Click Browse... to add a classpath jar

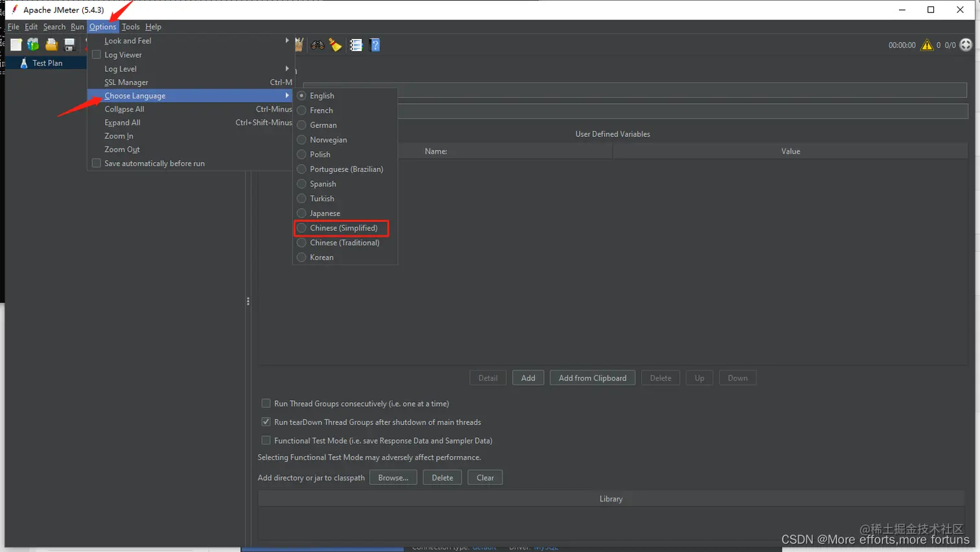393,477
